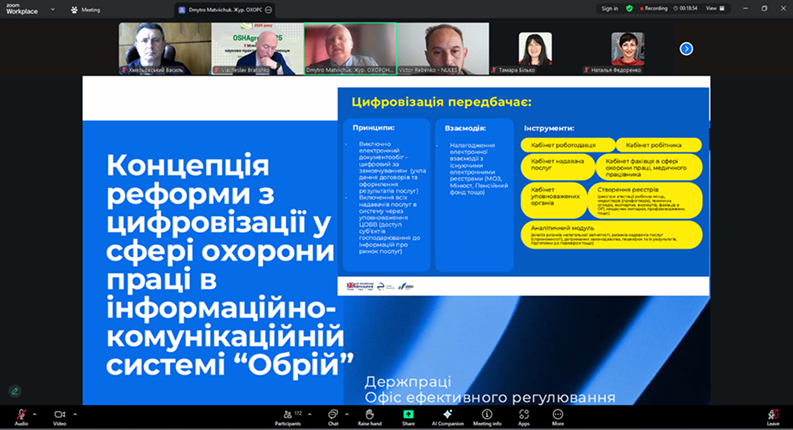Select the Meeting tab at top
Viewport: 793px width, 430px height.
tap(86, 10)
